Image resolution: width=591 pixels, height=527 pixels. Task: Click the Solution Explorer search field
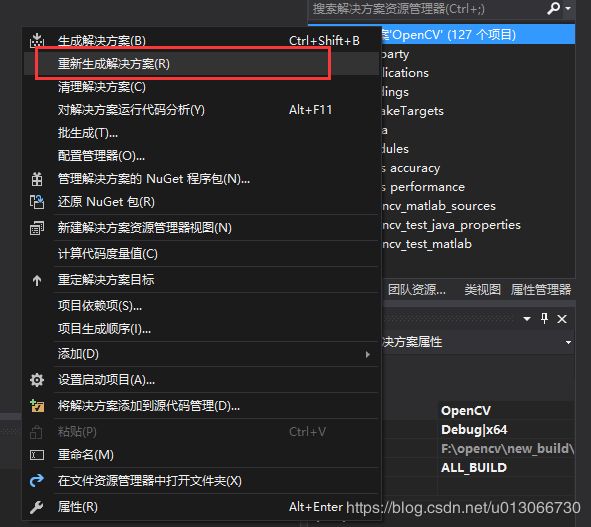point(428,8)
